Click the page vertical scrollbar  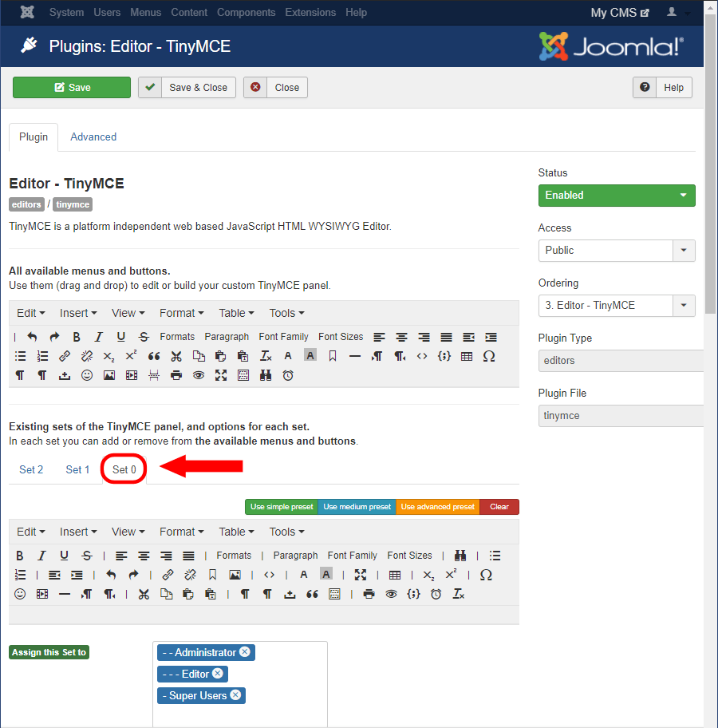click(x=711, y=164)
